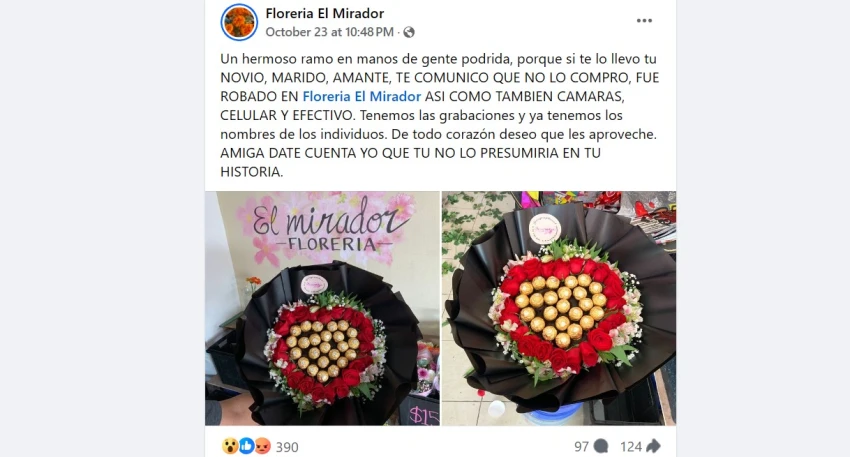Click the comment bubble icon
The width and height of the screenshot is (850, 457).
[601, 446]
